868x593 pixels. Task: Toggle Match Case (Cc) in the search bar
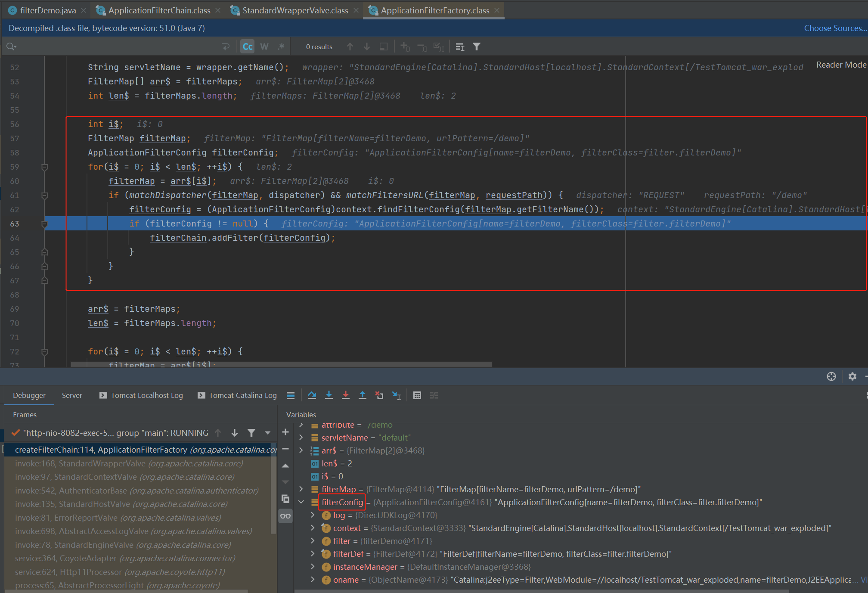(x=248, y=47)
